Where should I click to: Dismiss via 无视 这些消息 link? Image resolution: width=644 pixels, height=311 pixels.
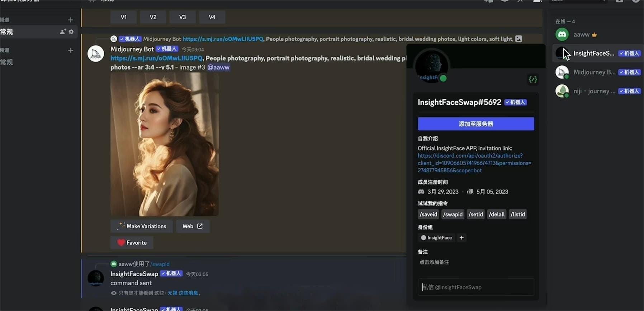point(183,293)
